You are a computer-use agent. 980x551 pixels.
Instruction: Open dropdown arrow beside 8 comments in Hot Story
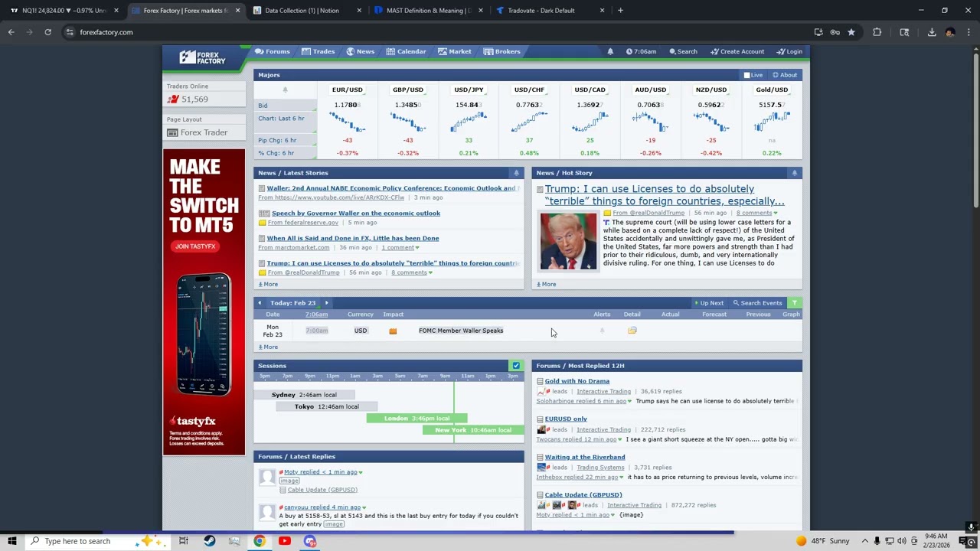point(775,213)
